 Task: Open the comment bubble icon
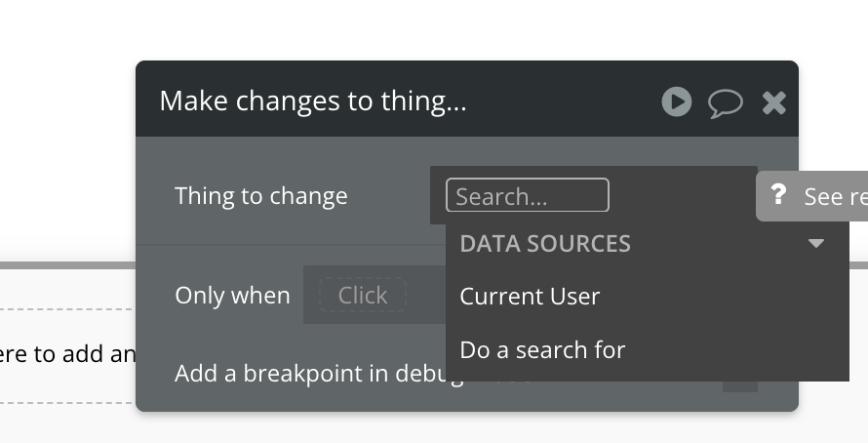pos(725,102)
